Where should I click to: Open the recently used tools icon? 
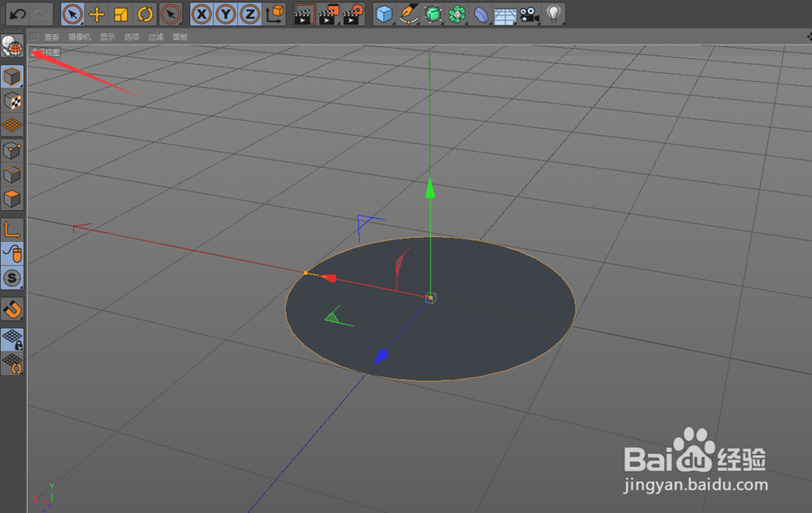(171, 14)
